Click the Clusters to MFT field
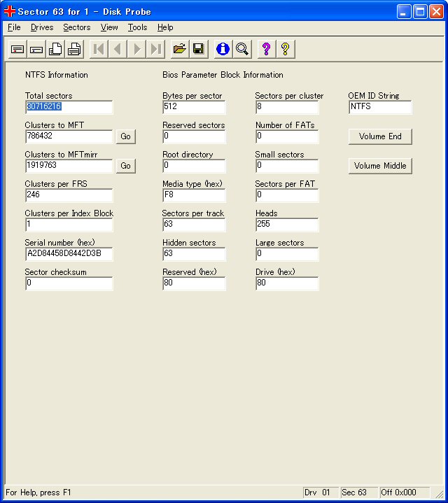The image size is (448, 503). pyautogui.click(x=69, y=136)
